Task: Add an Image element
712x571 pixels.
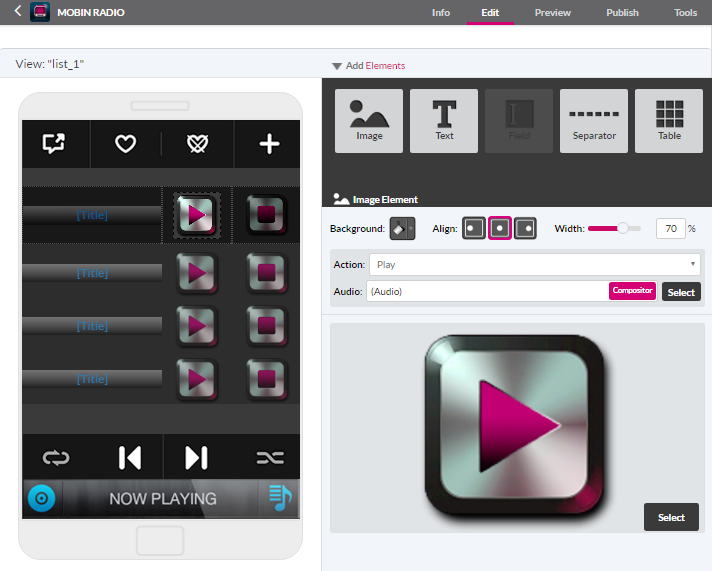Action: pyautogui.click(x=369, y=121)
